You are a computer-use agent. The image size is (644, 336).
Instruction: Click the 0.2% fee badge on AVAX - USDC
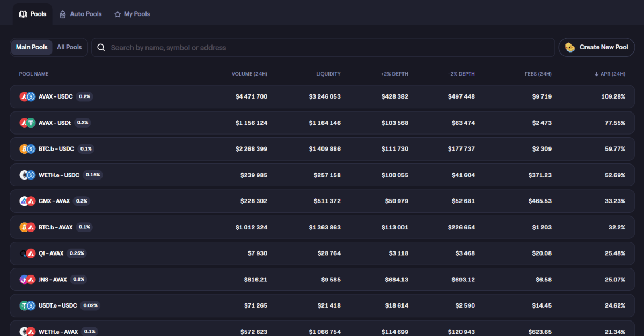[85, 96]
